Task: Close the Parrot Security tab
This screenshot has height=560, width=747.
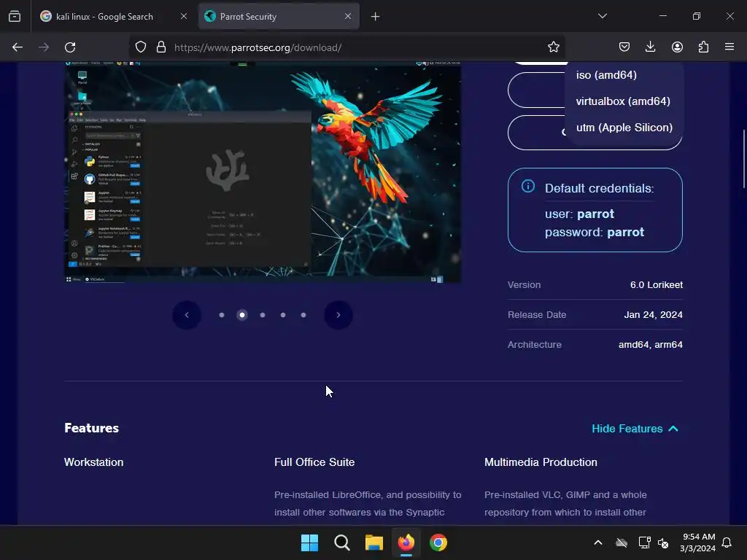Action: (x=348, y=17)
